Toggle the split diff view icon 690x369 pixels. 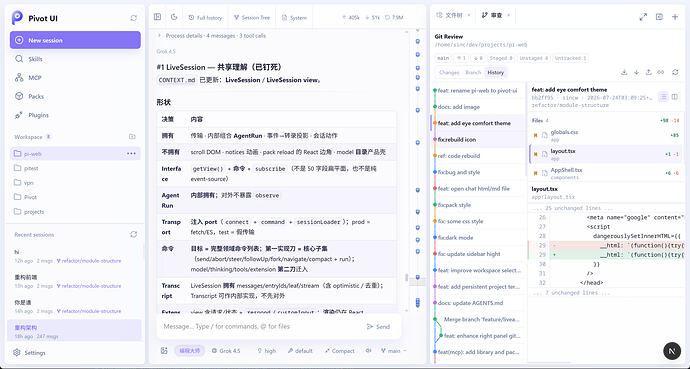coord(675,97)
